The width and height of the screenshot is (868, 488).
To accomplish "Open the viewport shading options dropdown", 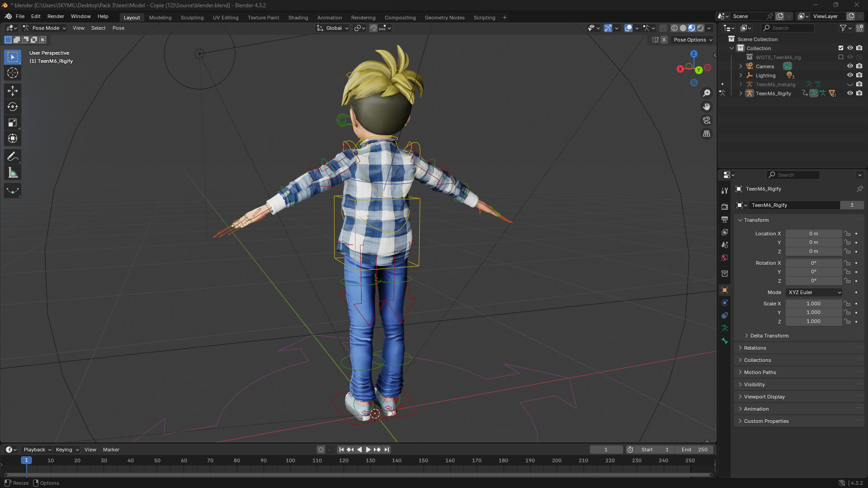I will pyautogui.click(x=709, y=28).
